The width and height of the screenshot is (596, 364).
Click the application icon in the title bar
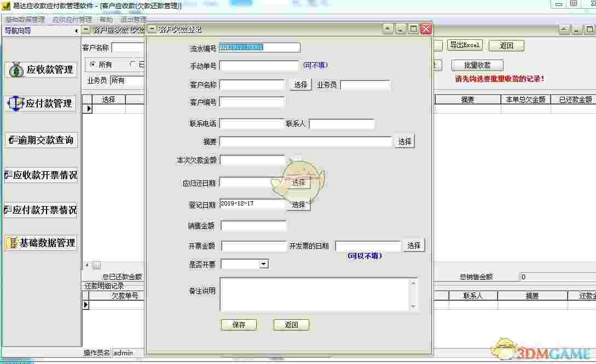click(5, 5)
